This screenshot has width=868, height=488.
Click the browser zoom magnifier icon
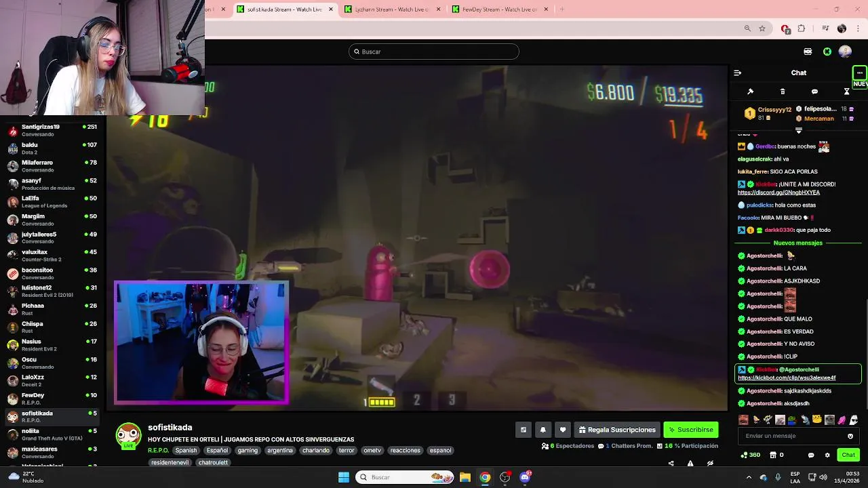[x=747, y=28]
